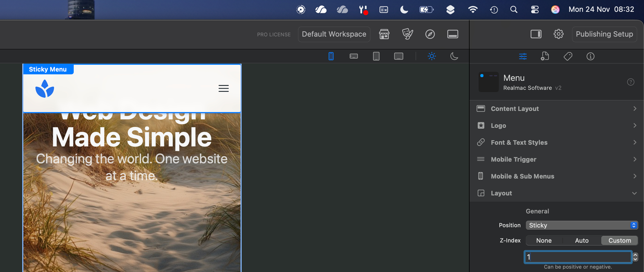644x272 pixels.
Task: Click the Content Layout section icon
Action: (481, 108)
